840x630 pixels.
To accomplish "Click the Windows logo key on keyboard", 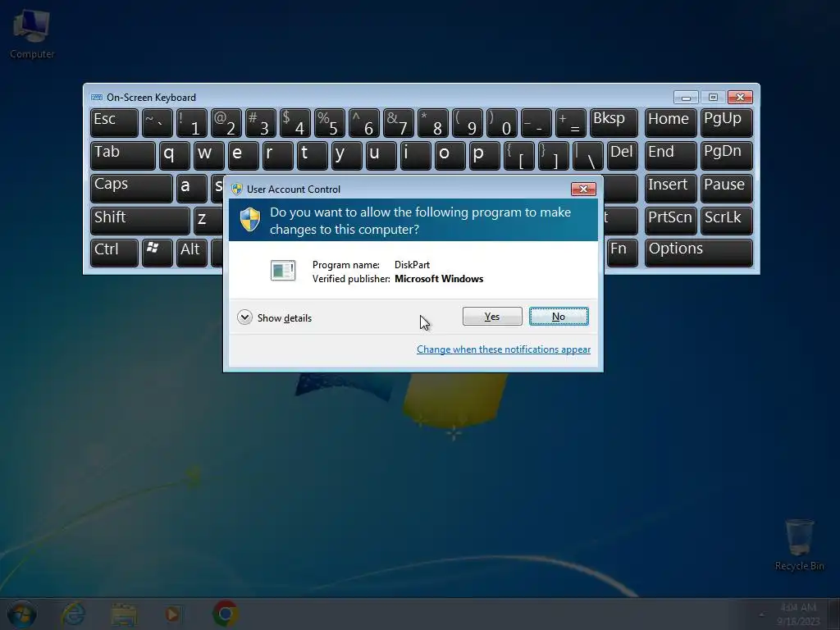I will 157,253.
